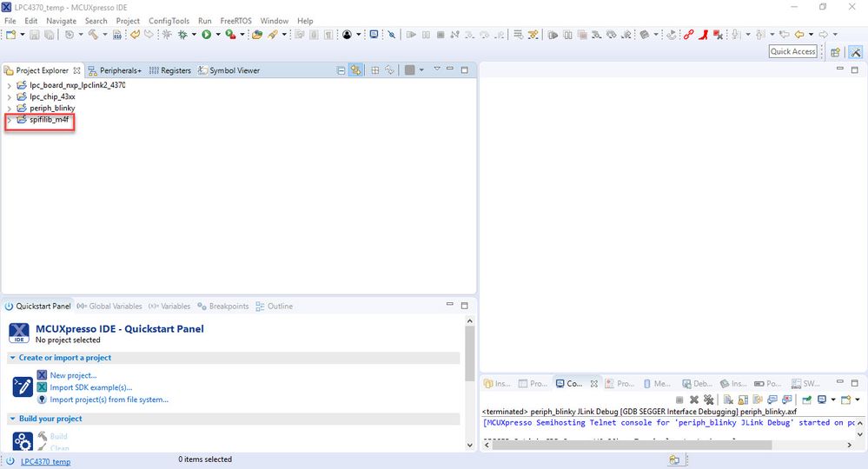Open the Run button dropdown arrow

(218, 34)
